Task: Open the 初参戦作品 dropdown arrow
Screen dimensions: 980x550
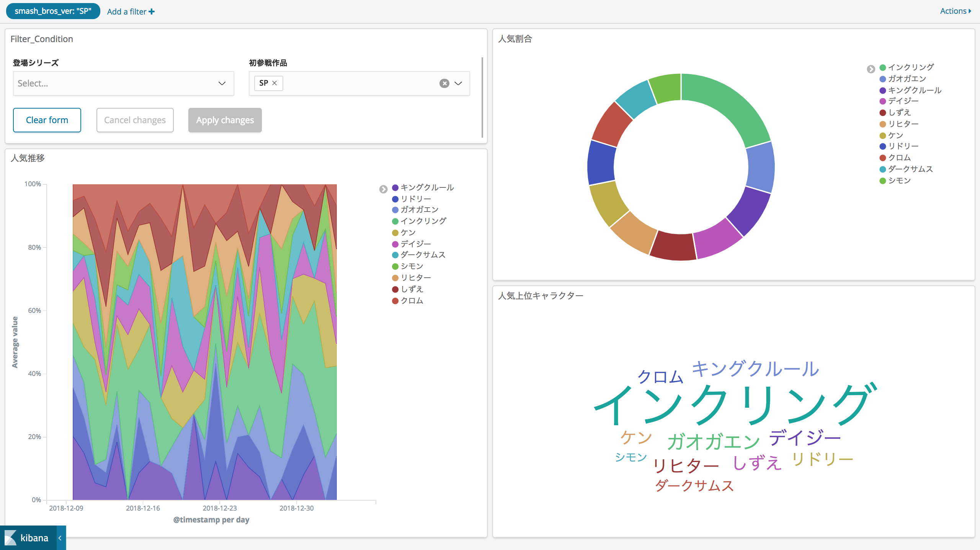Action: (458, 83)
